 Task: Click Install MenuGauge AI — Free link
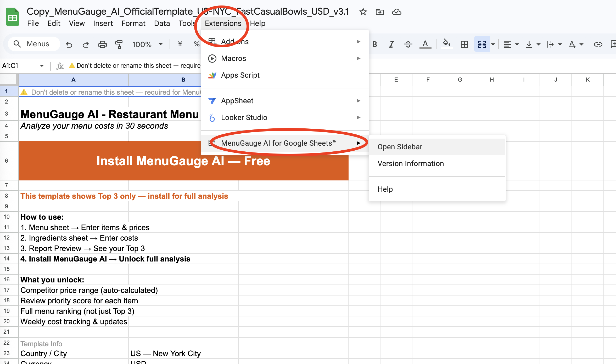[x=183, y=161]
